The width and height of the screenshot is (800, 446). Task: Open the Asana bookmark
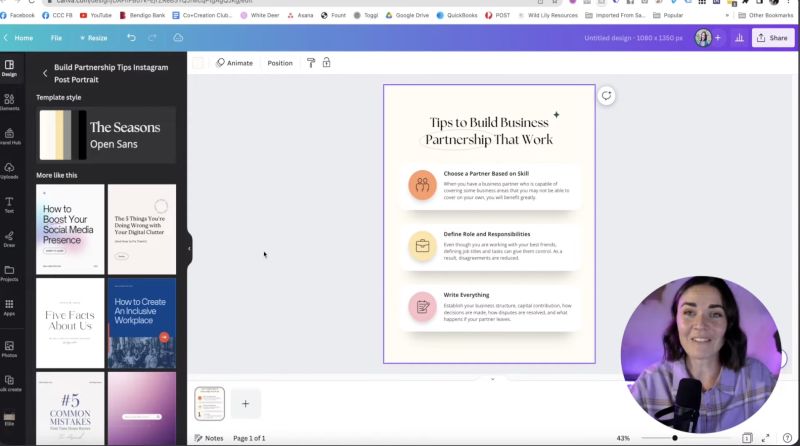point(301,15)
